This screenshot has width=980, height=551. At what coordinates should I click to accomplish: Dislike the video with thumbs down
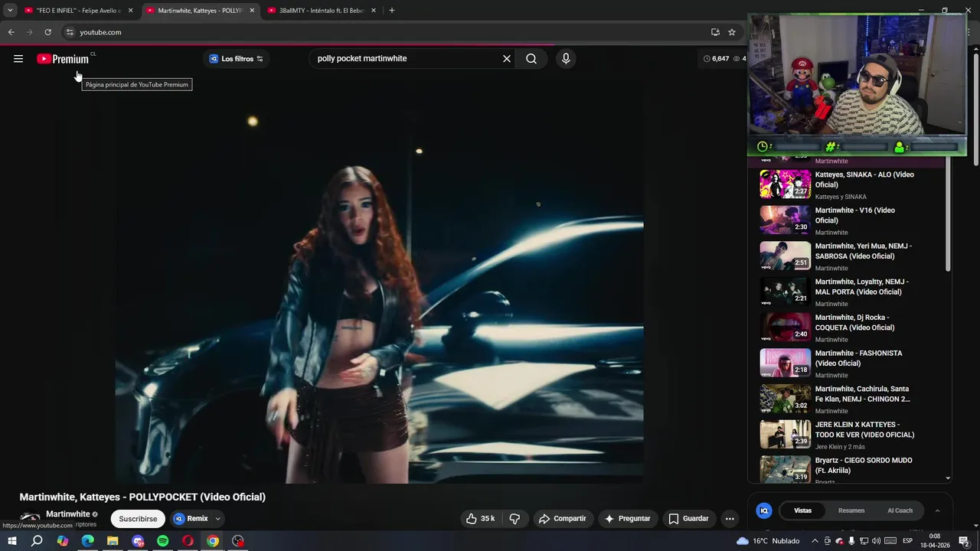[514, 519]
